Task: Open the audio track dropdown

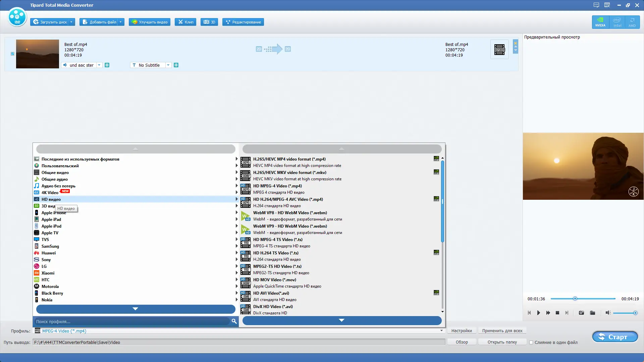Action: 99,65
